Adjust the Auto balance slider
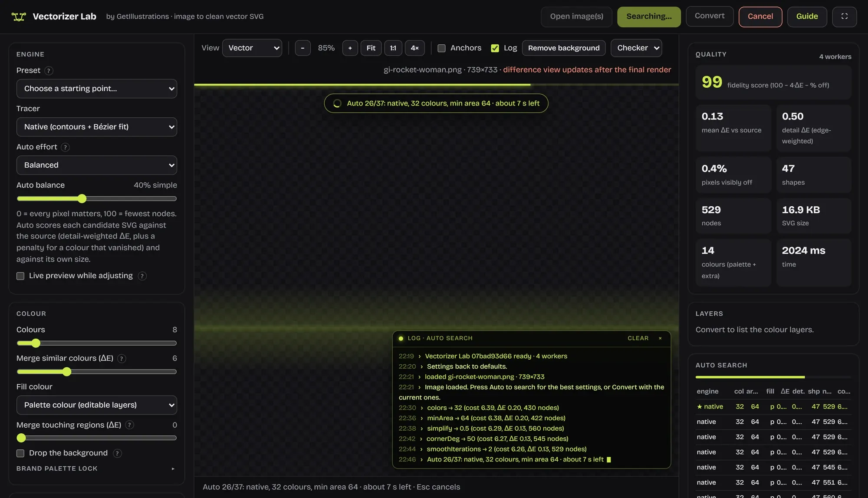Screen dimensions: 868x498 97,199
